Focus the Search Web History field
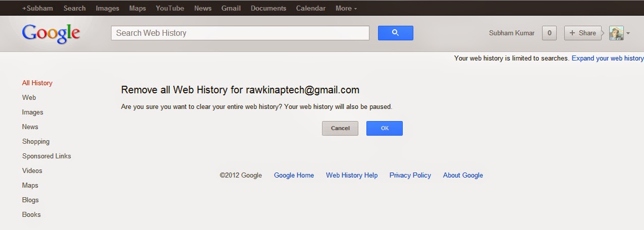The width and height of the screenshot is (644, 230). tap(240, 33)
